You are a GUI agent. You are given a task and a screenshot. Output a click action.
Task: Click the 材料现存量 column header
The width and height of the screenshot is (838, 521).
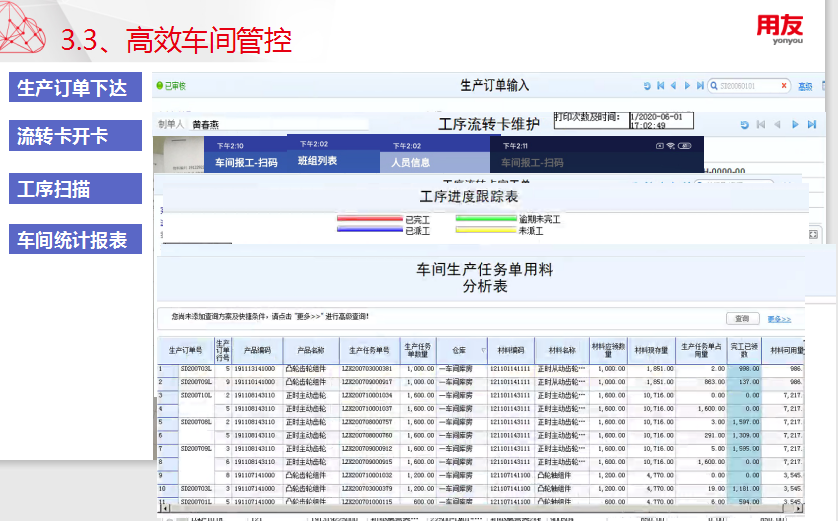point(651,351)
